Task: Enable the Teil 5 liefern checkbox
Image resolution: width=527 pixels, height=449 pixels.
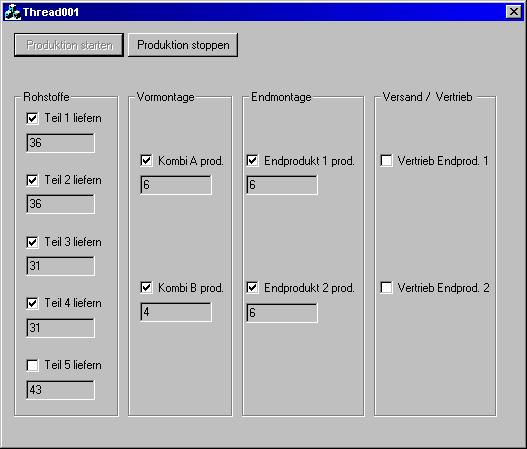Action: 32,365
